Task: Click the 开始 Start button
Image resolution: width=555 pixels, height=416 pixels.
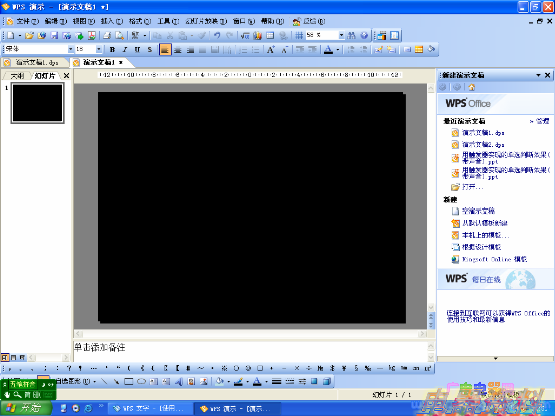Action: (26, 408)
